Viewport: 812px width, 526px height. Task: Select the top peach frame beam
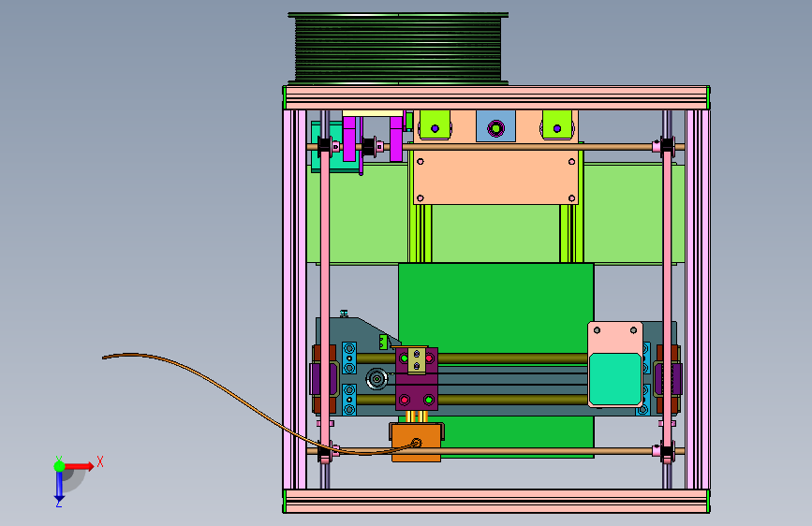coord(496,98)
